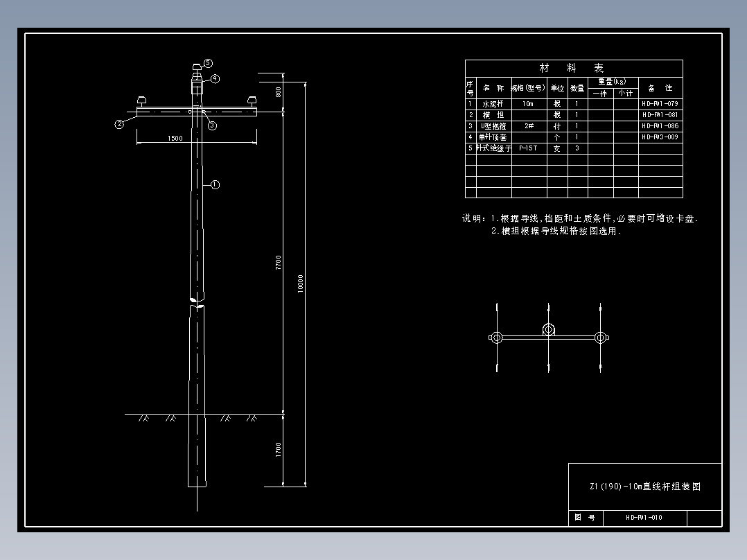This screenshot has height=560, width=747.
Task: Click the quantity '3' for 针式绝缘子
Action: tap(577, 148)
